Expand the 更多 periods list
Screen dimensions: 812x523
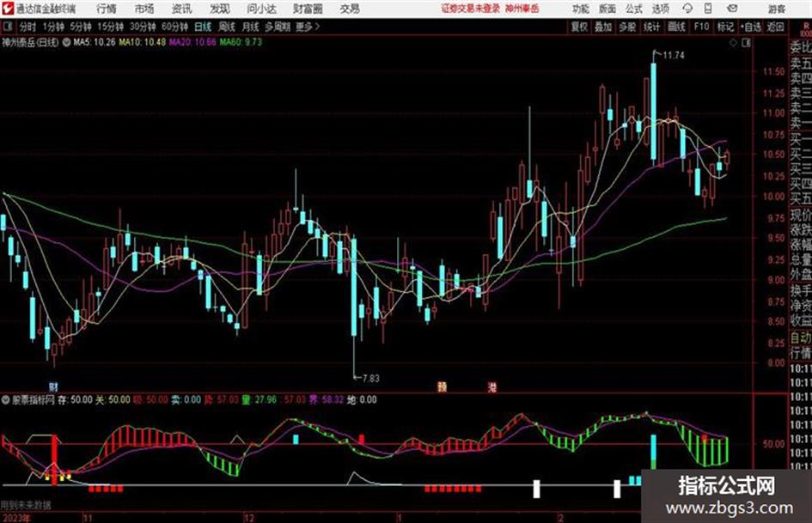(308, 27)
